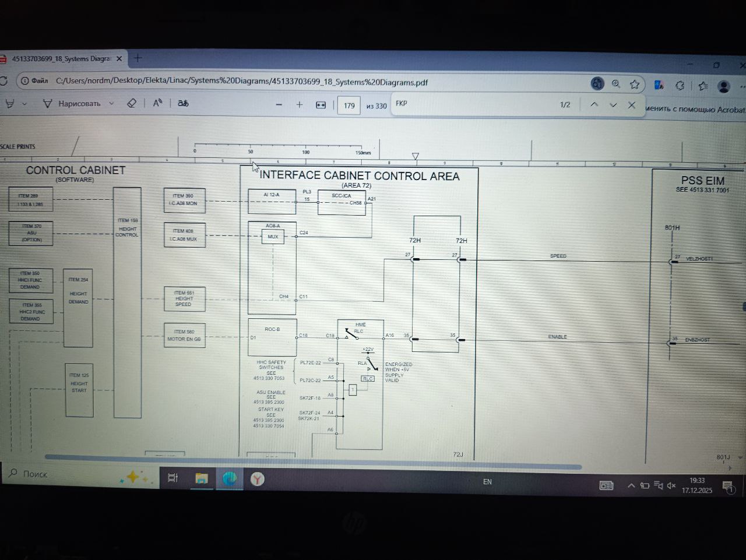This screenshot has height=560, width=746.
Task: Select the Нарисовать draw tool
Action: (x=72, y=104)
